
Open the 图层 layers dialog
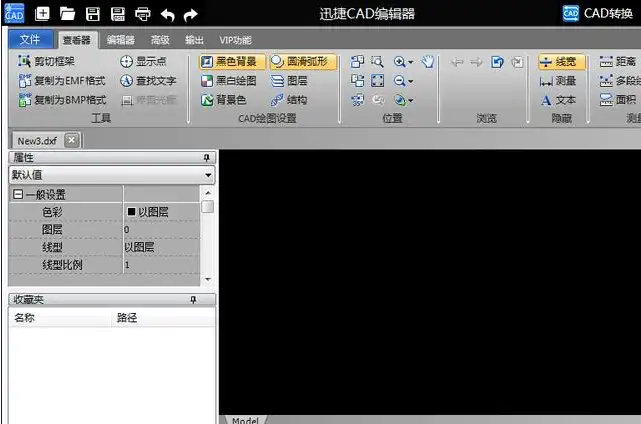click(x=289, y=81)
